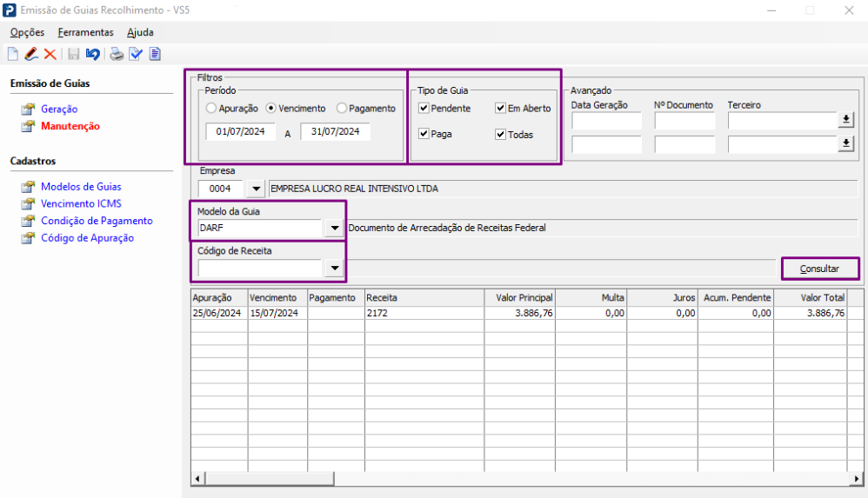The image size is (868, 498).
Task: Click the printer icon in toolbar
Action: [x=117, y=54]
